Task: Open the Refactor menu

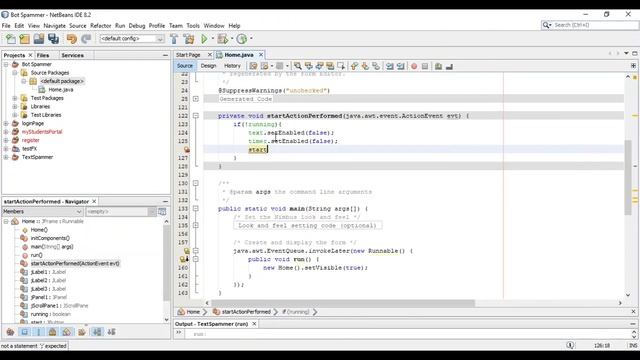Action: point(100,26)
